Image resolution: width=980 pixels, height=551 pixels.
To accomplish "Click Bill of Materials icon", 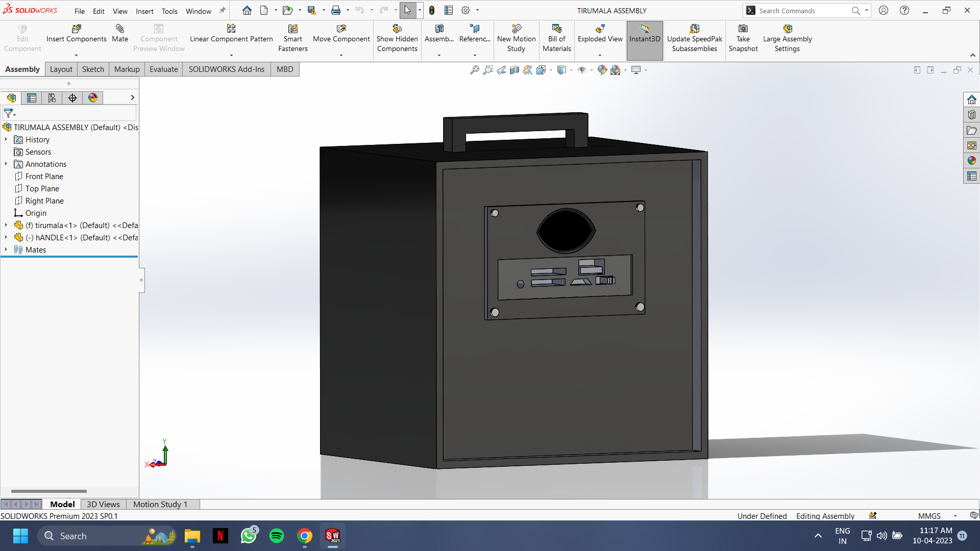I will tap(556, 29).
